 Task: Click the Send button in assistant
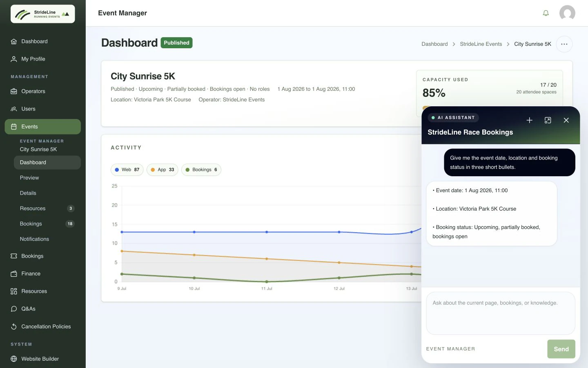click(x=561, y=349)
